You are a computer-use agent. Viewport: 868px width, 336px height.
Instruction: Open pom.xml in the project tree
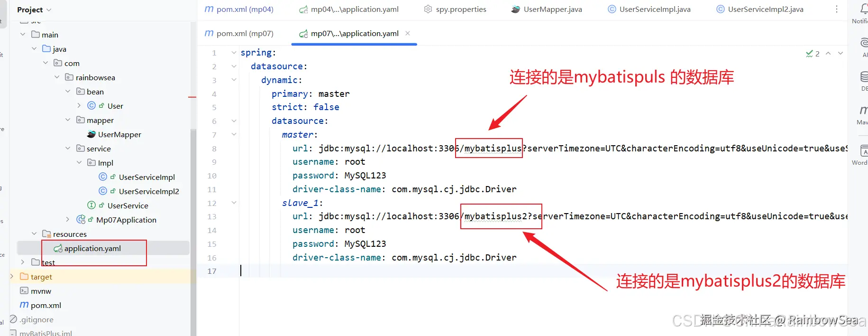[x=46, y=305]
